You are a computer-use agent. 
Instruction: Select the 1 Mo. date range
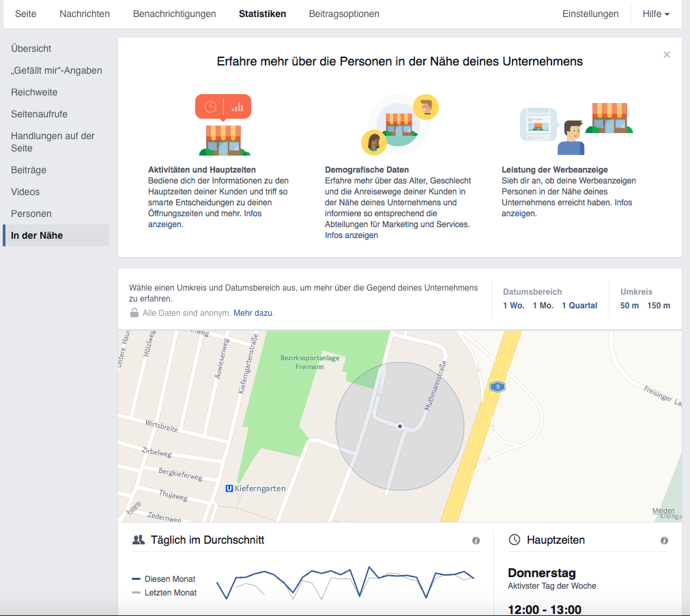pos(543,306)
